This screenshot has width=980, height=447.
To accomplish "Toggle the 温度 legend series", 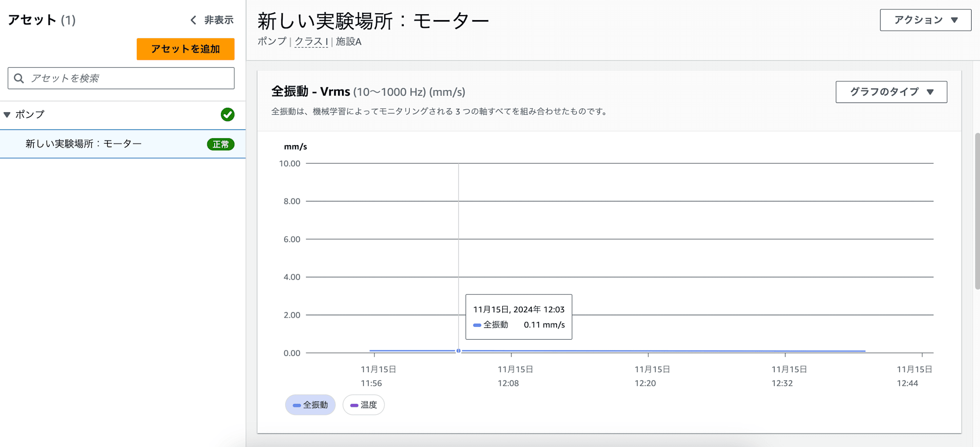I will pyautogui.click(x=364, y=405).
